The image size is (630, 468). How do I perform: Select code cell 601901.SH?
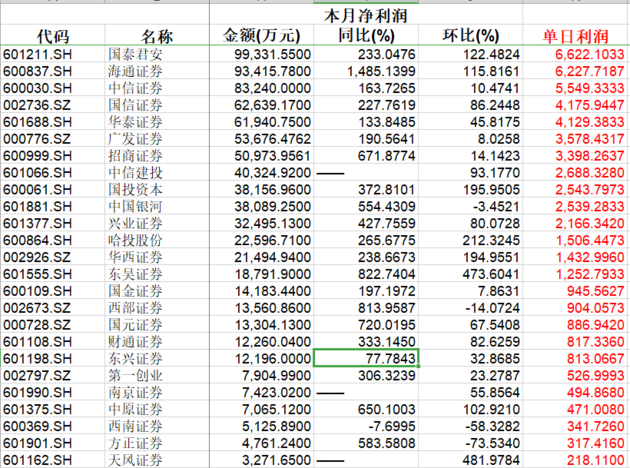(x=53, y=442)
